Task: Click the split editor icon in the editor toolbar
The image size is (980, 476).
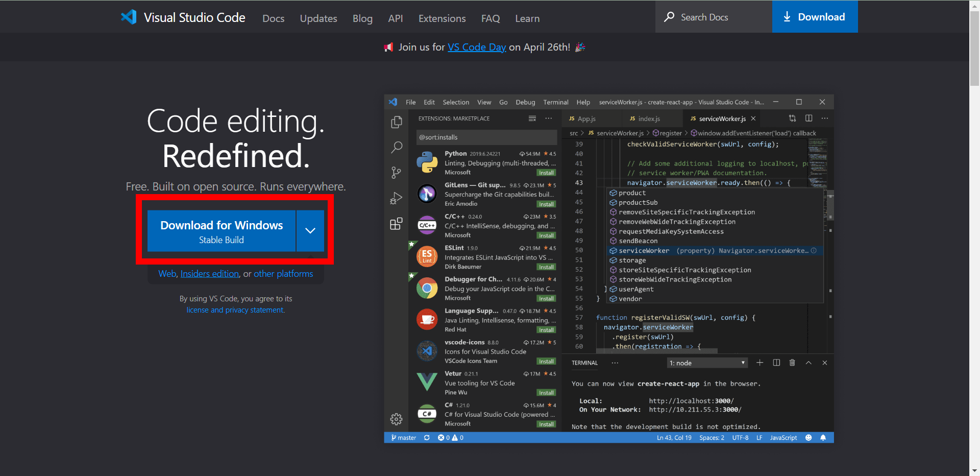Action: 809,118
